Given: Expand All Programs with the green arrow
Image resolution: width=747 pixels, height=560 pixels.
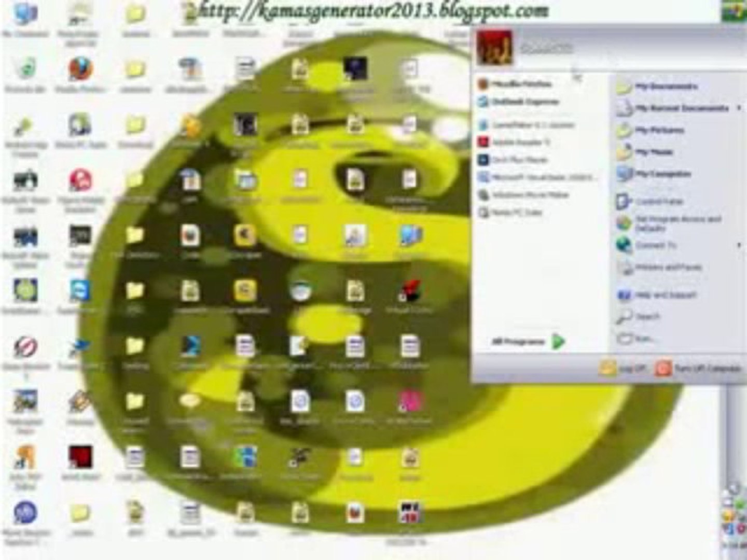Looking at the screenshot, I should (558, 342).
